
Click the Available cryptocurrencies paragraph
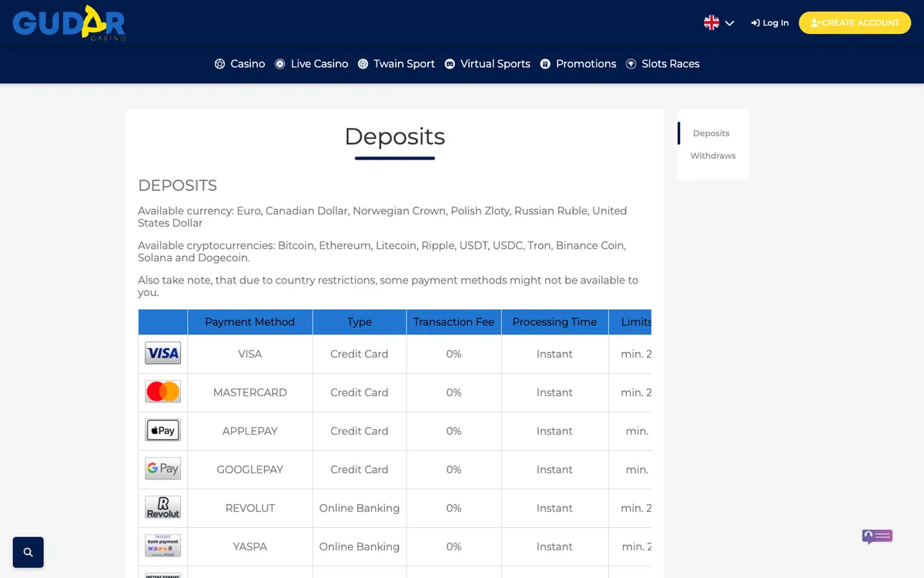coord(382,251)
